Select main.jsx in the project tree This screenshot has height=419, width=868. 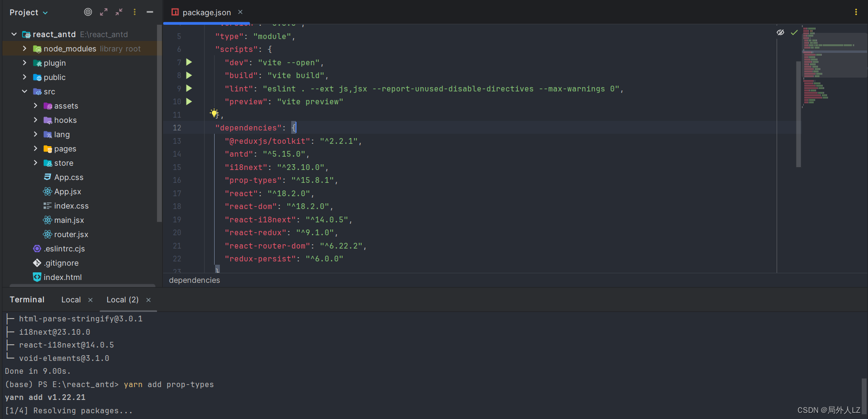pyautogui.click(x=69, y=220)
